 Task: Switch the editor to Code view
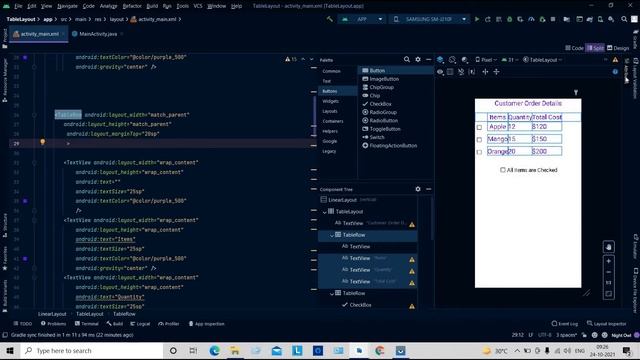pos(574,48)
